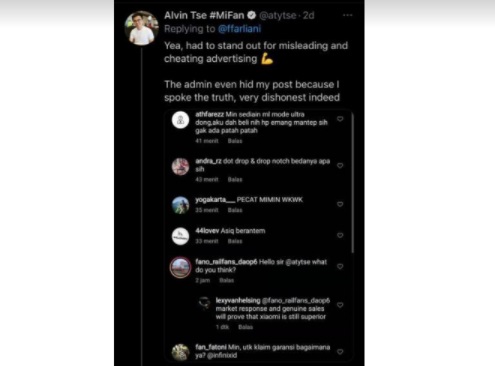Tap the heart next to the yogakarta comment

(340, 204)
